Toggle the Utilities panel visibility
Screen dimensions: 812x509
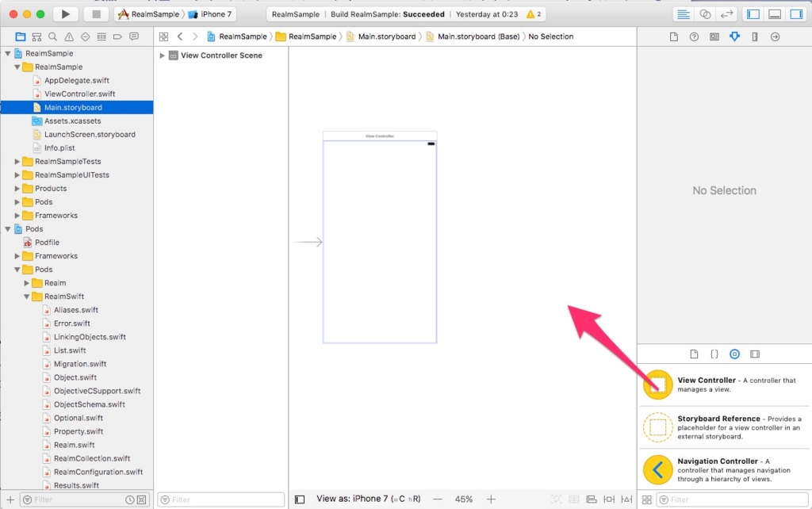pos(796,14)
